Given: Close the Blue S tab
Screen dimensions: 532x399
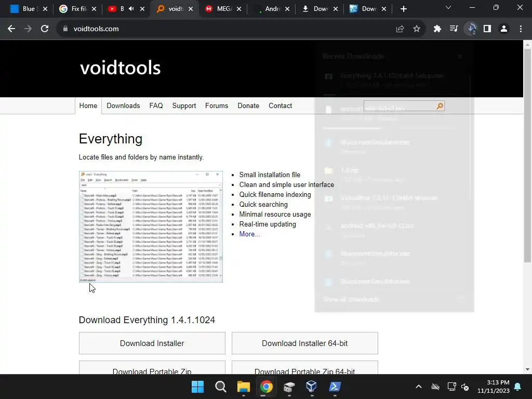Looking at the screenshot, I should (x=46, y=9).
